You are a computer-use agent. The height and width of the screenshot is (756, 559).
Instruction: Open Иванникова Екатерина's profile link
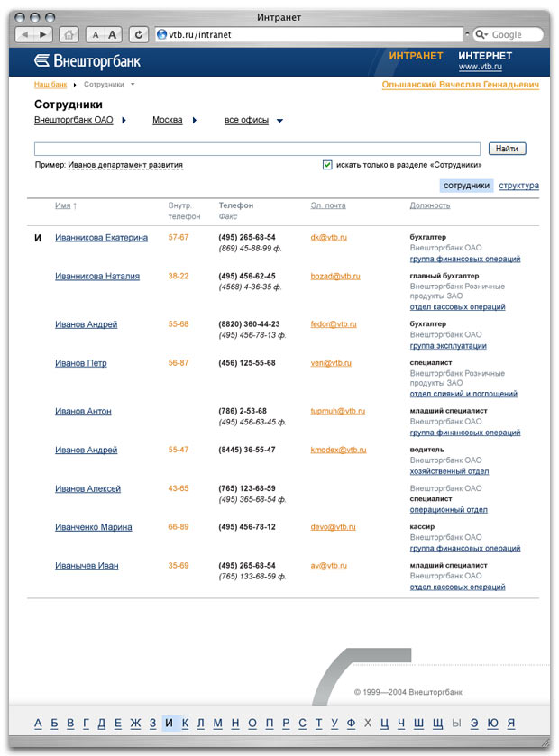(101, 238)
